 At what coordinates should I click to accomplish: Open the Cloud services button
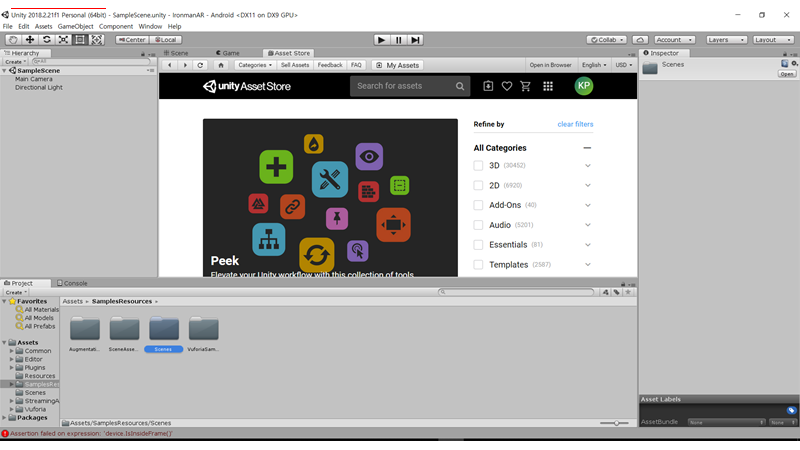(640, 40)
